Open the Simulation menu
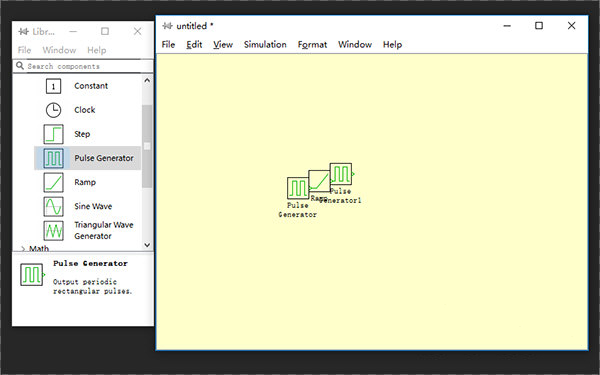Image resolution: width=600 pixels, height=375 pixels. [265, 45]
